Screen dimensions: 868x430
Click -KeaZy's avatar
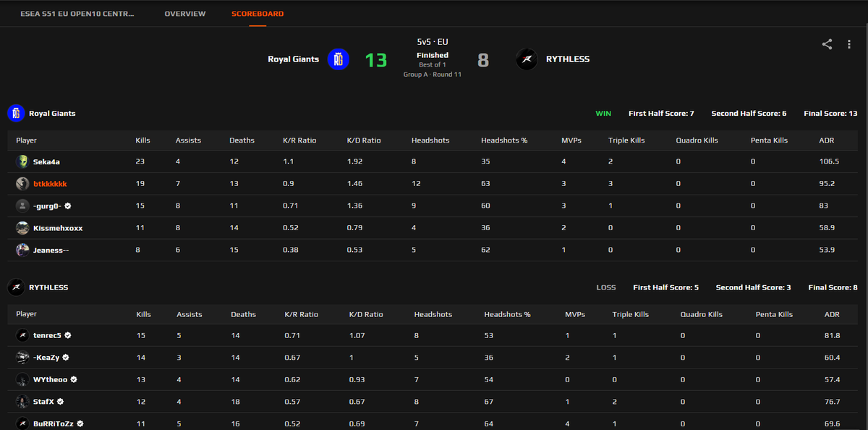pyautogui.click(x=22, y=357)
